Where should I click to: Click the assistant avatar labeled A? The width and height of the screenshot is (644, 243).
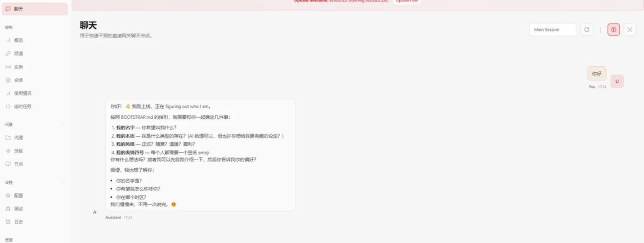95,212
